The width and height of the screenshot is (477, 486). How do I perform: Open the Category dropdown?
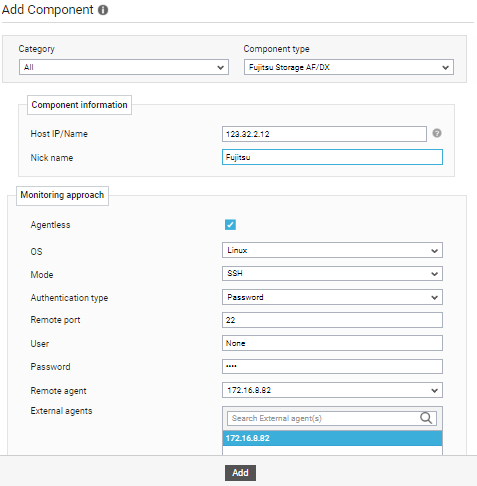124,67
